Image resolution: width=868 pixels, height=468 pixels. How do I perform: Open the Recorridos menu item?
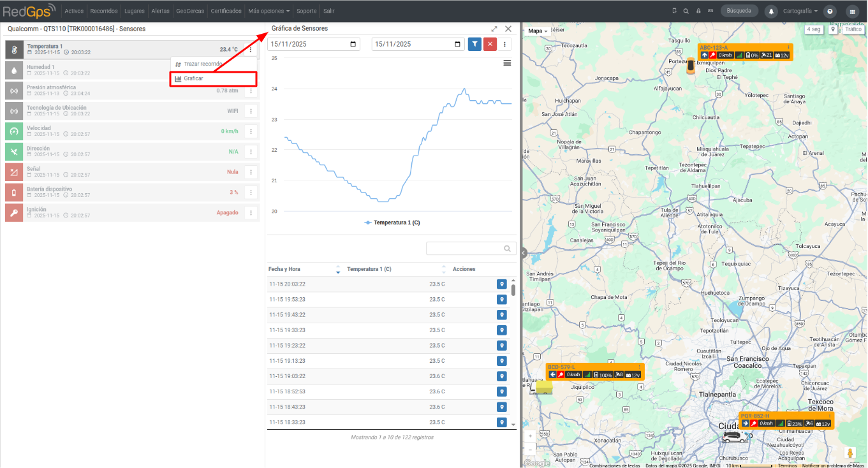point(104,11)
